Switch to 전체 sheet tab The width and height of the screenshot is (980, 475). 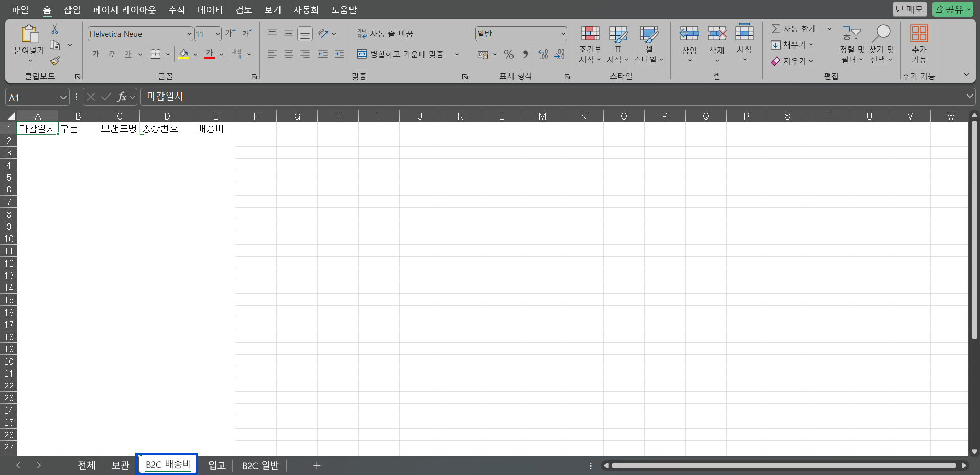point(86,465)
